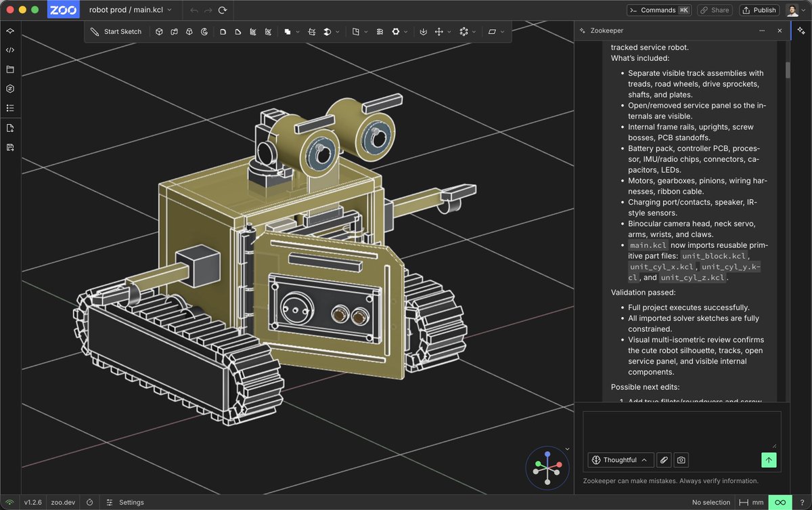Close the Zookeeper panel

coord(780,30)
